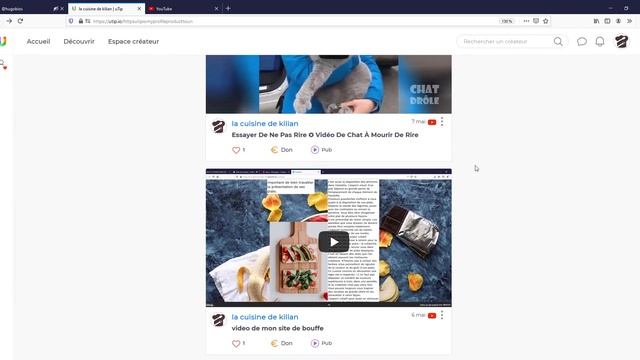Close the 'la cuisine de kilian' tab
The height and width of the screenshot is (360, 640).
pos(139,8)
